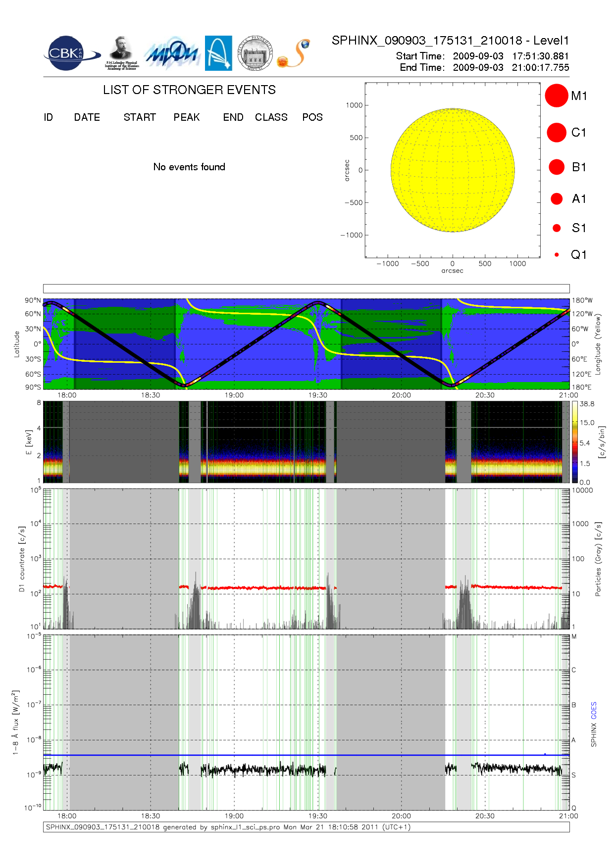The height and width of the screenshot is (868, 614).
Task: Click the yellow solar disk image
Action: pos(453,170)
